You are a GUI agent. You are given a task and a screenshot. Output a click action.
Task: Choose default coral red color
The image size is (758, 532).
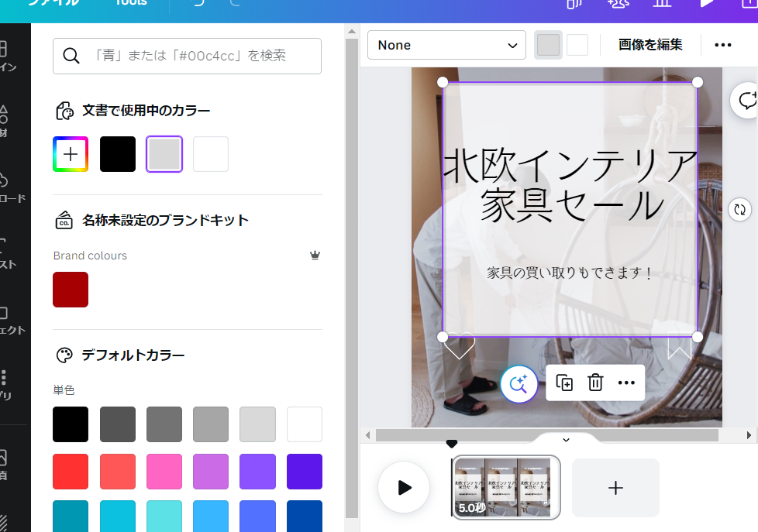118,471
